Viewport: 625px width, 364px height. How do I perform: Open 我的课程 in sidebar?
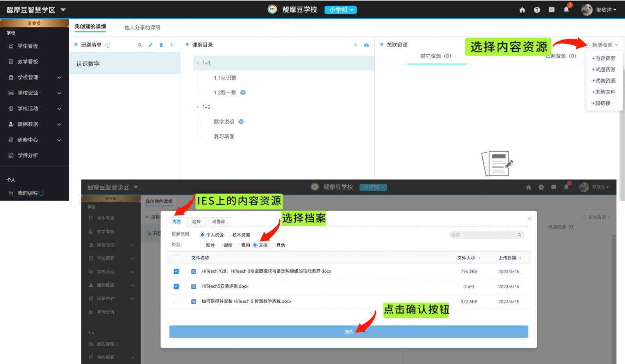[27, 193]
